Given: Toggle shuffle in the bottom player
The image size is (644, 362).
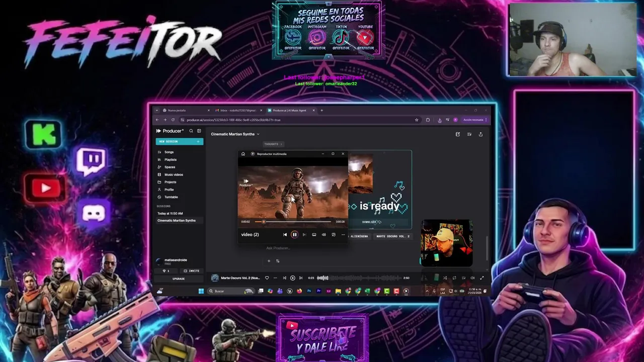Looking at the screenshot, I should click(445, 278).
